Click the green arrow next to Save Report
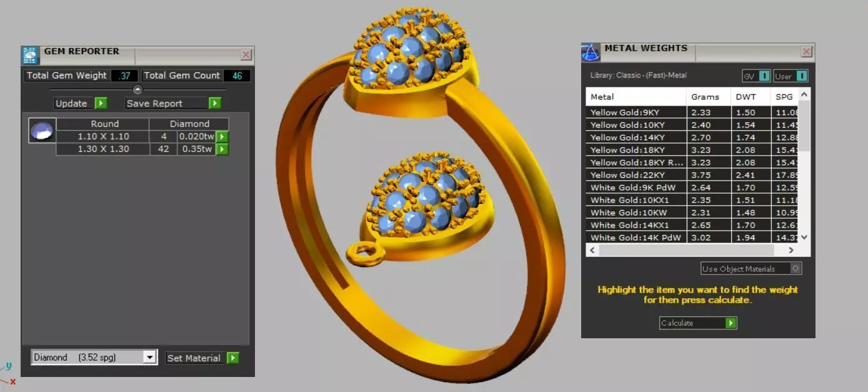Image resolution: width=868 pixels, height=392 pixels. coord(215,103)
